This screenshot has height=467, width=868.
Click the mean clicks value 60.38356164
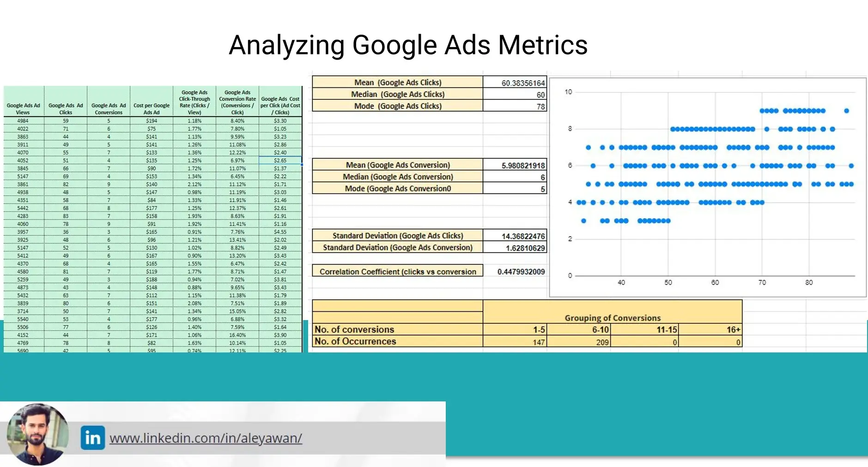[515, 83]
